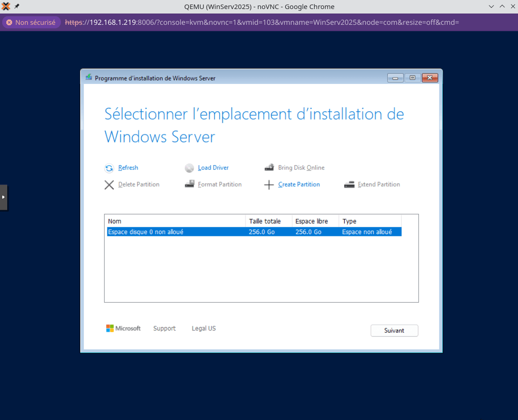518x420 pixels.
Task: Minimize the Windows Server setup window
Action: tap(395, 78)
